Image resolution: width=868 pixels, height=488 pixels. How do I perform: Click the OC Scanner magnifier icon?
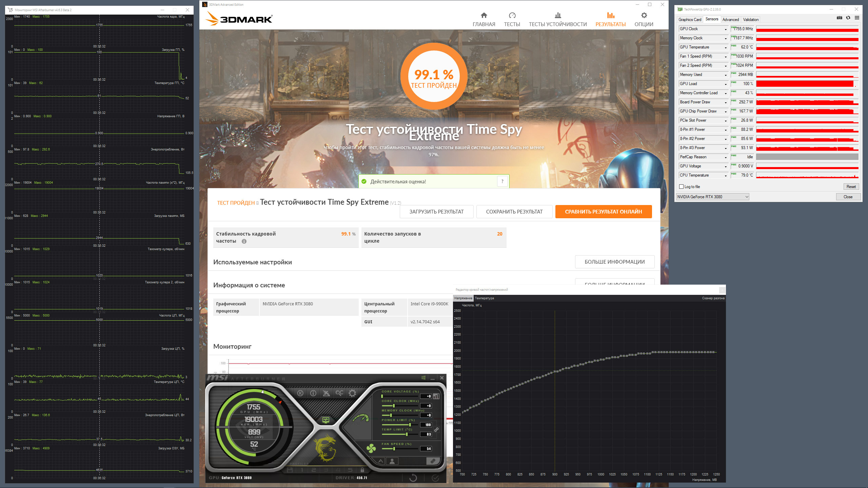point(339,393)
